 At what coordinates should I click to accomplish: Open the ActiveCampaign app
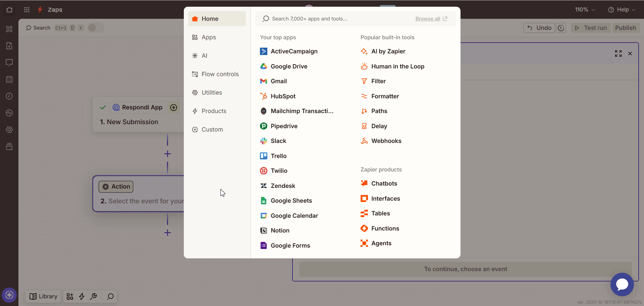(289, 51)
